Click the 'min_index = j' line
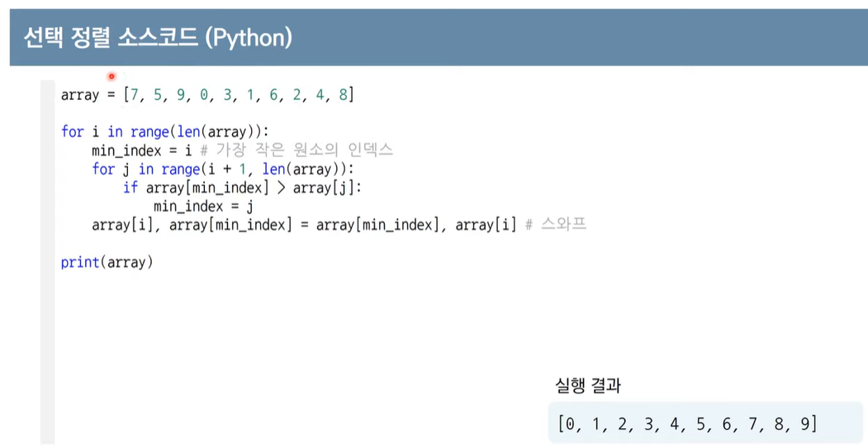The image size is (868, 448). pyautogui.click(x=203, y=207)
